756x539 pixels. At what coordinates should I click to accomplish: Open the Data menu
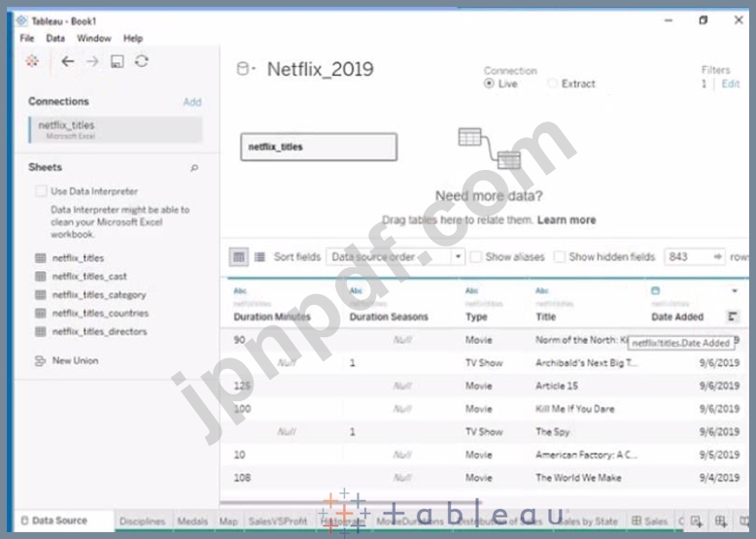point(55,38)
